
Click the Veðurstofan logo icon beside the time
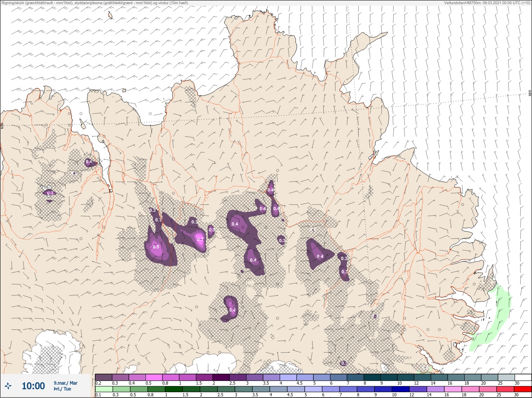point(8,386)
